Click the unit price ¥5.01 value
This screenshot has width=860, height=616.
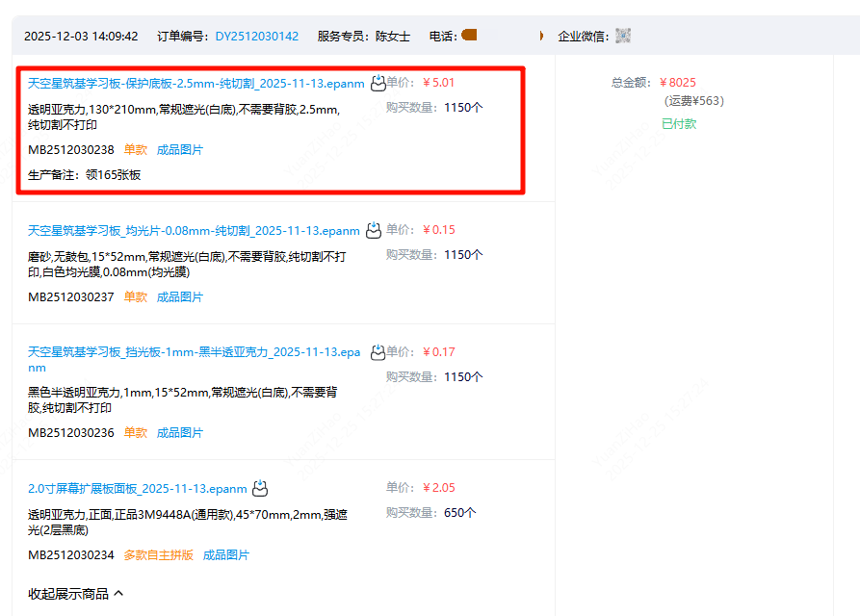click(440, 83)
